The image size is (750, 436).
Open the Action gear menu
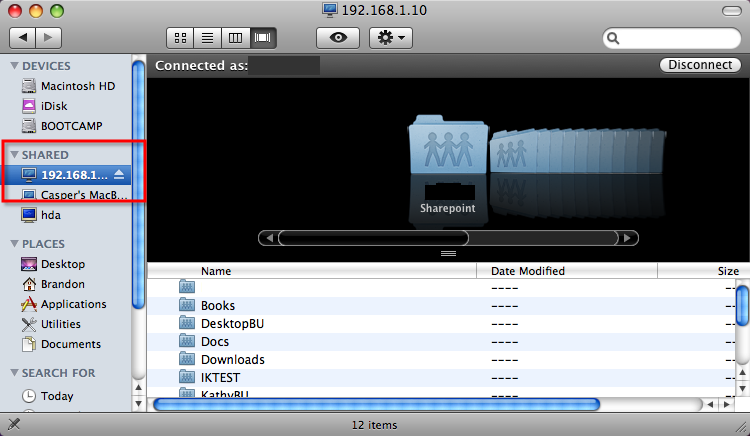[391, 38]
